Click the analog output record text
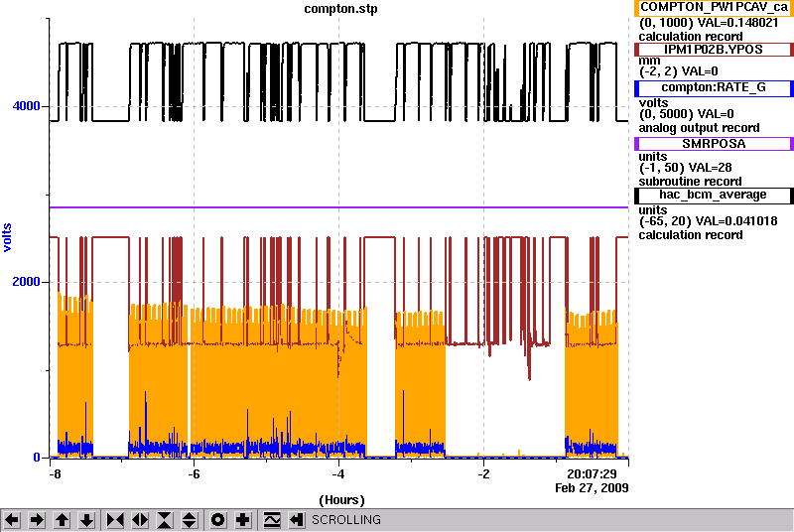Screen dimensions: 794x532 (699, 128)
